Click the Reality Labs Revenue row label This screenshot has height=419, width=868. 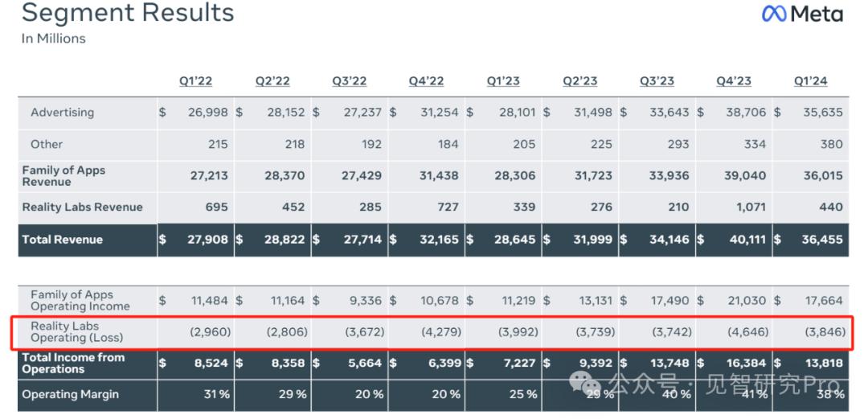pos(82,207)
